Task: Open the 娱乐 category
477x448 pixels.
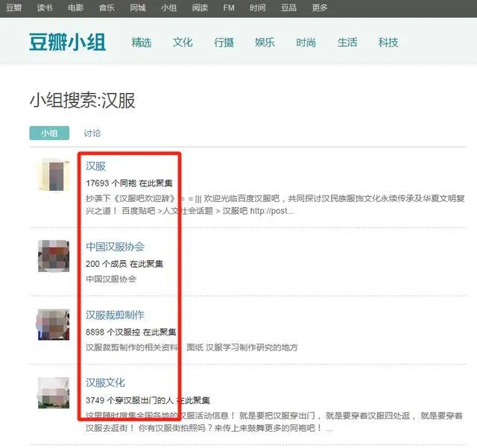Action: [265, 42]
